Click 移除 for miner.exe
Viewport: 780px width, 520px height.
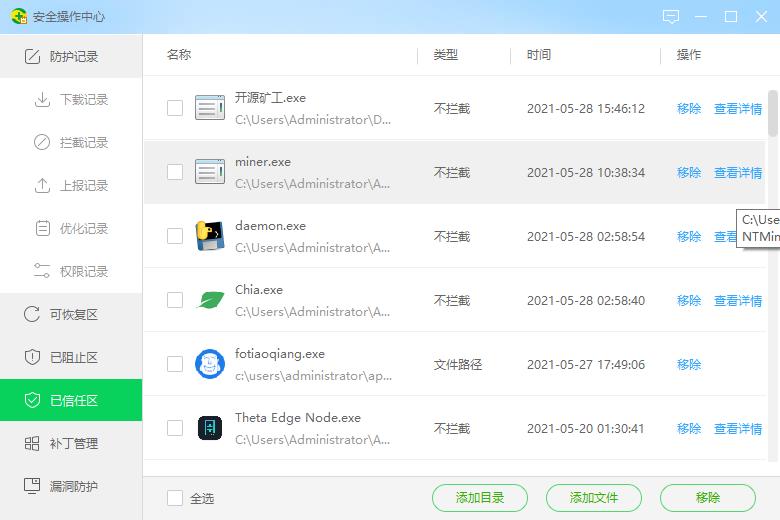pos(689,173)
